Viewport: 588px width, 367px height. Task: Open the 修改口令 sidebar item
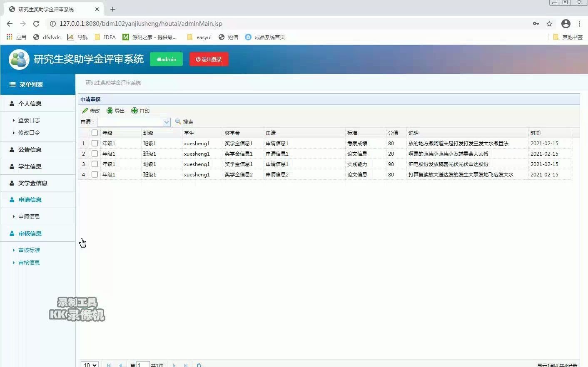(x=29, y=133)
